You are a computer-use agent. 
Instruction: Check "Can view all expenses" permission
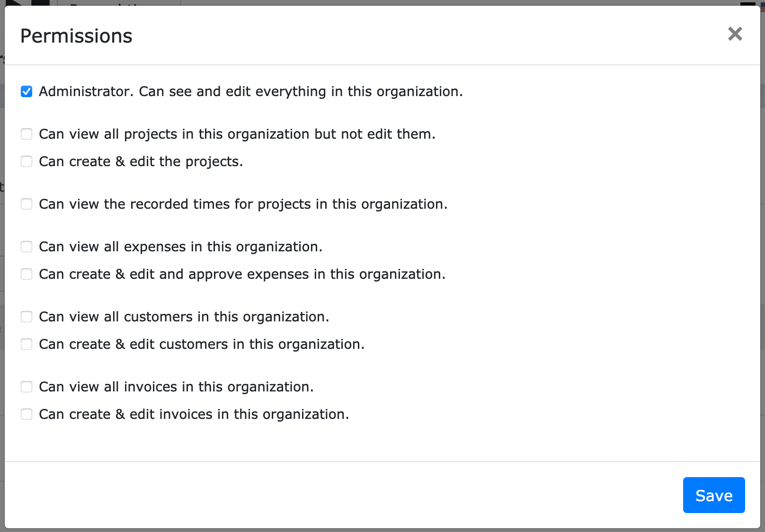point(27,247)
